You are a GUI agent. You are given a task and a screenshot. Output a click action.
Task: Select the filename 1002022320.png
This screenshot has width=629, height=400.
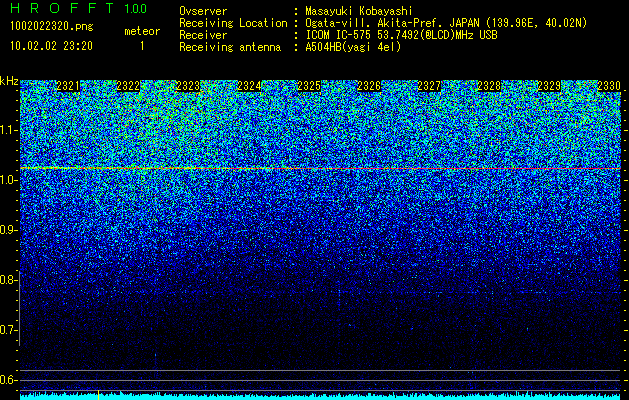(x=52, y=26)
